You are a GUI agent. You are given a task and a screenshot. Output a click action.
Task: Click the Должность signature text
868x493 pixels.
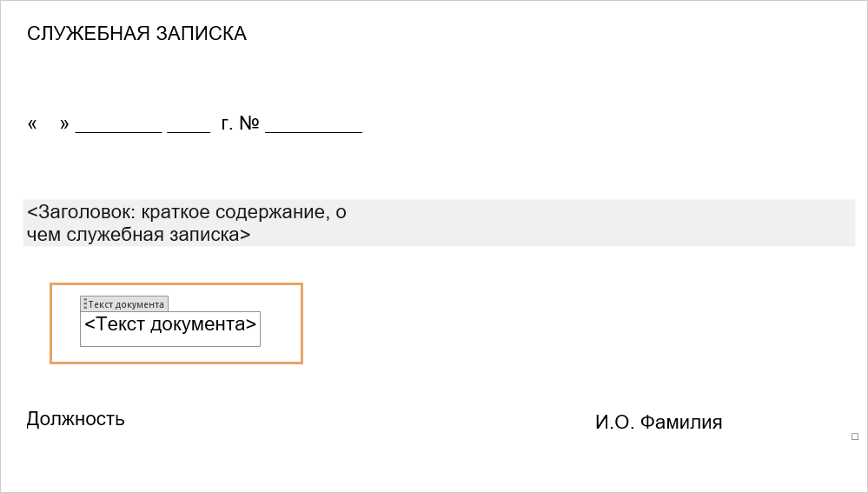tap(76, 419)
